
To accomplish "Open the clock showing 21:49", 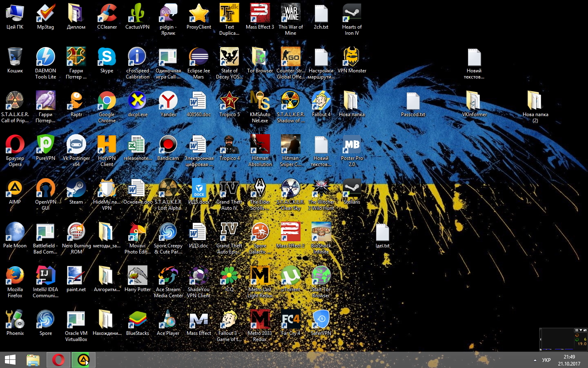I will point(569,360).
